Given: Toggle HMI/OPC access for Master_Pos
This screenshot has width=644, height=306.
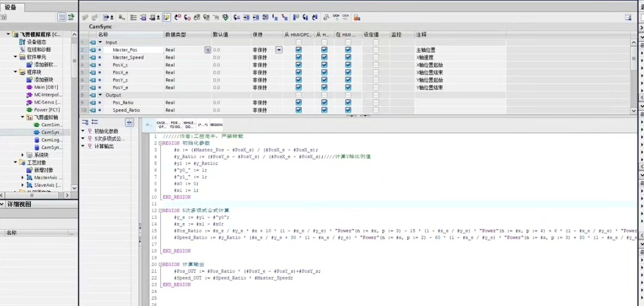Looking at the screenshot, I should tap(299, 50).
